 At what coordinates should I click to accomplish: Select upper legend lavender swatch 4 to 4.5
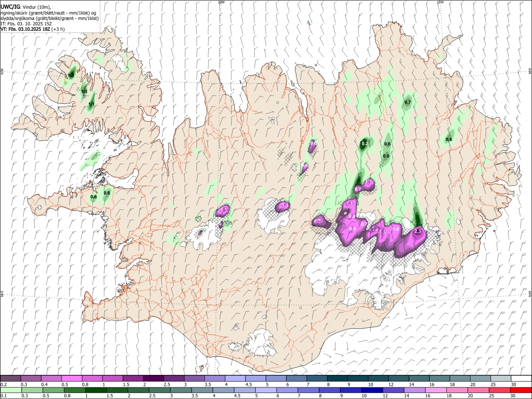tap(235, 379)
